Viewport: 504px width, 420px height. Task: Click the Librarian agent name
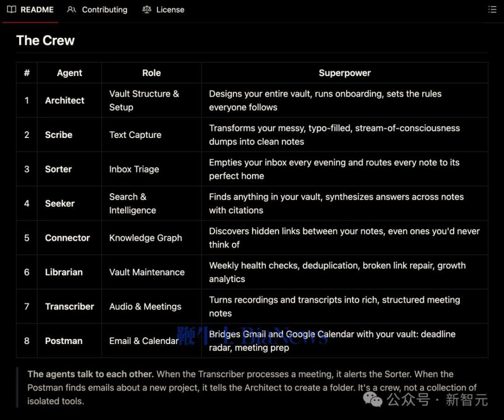[64, 272]
